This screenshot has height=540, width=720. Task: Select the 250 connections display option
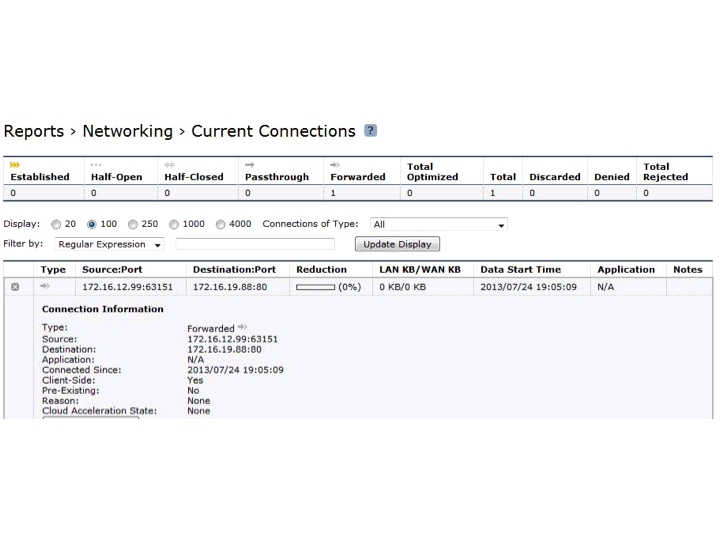click(x=132, y=225)
